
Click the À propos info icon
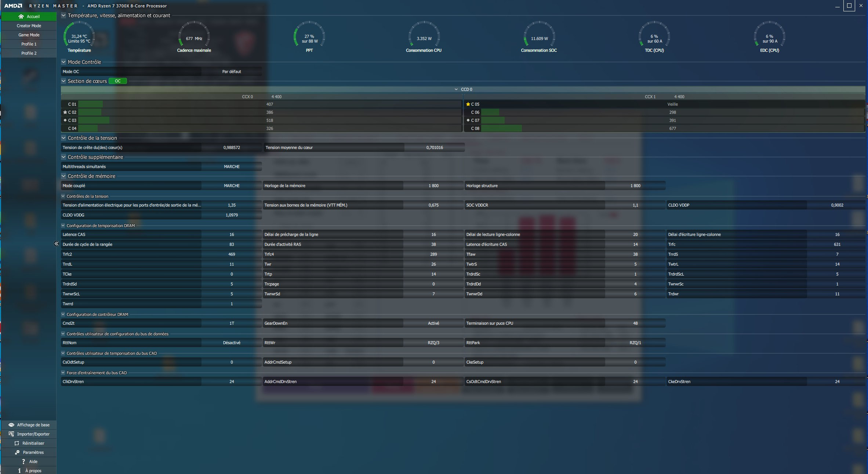tap(19, 471)
